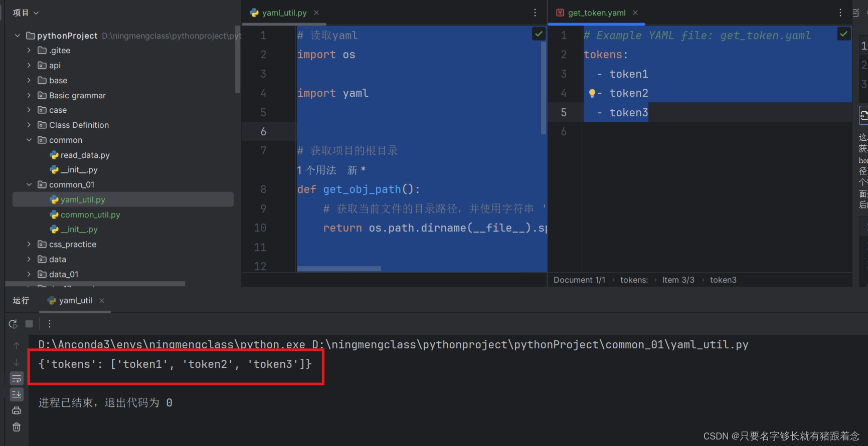
Task: Expand the .gitee folder
Action: [29, 51]
